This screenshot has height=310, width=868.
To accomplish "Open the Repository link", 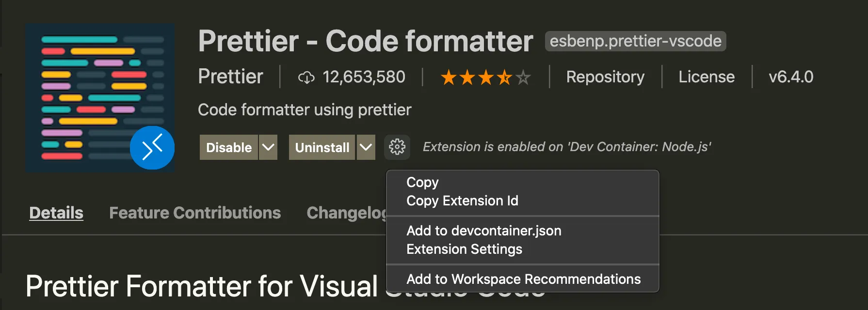I will coord(605,77).
